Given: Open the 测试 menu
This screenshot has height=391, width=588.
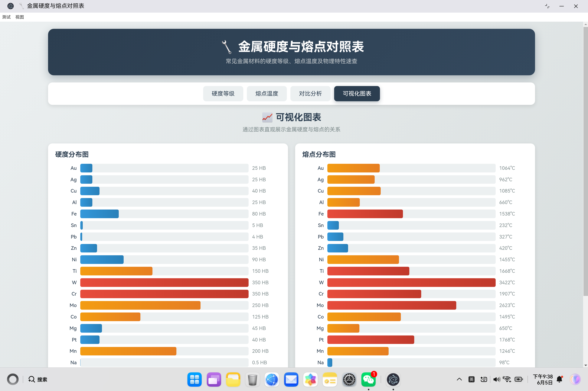Looking at the screenshot, I should tap(6, 17).
